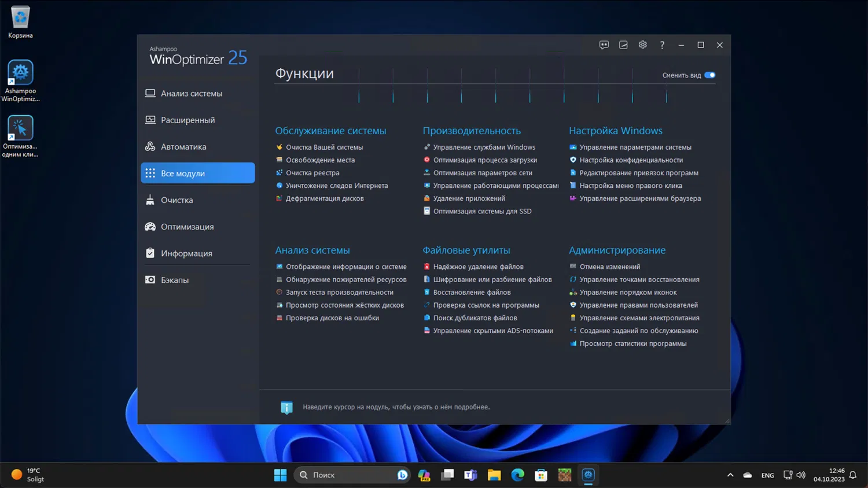Click icon beside 'Отображение информации о системе'
The height and width of the screenshot is (488, 868).
click(279, 267)
